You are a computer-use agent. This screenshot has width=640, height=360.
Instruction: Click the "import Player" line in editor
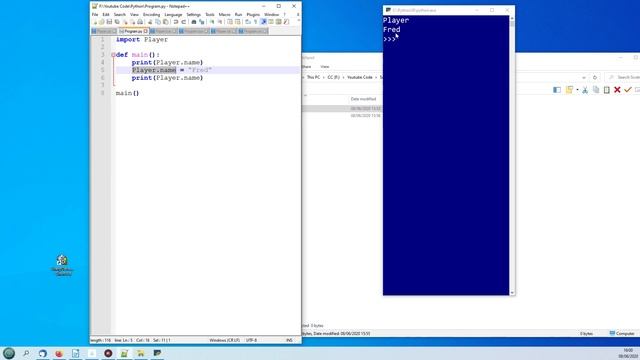142,40
